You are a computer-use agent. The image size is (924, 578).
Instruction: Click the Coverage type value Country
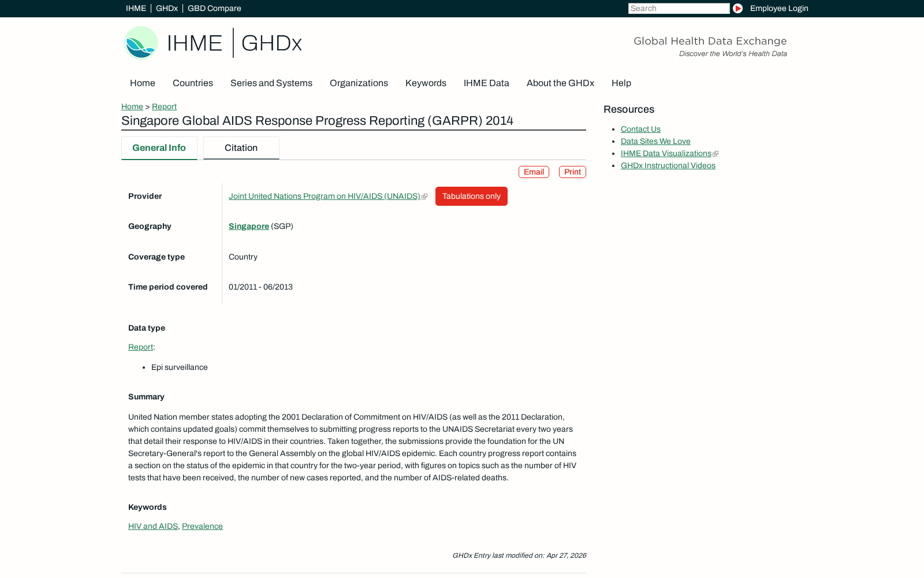243,257
